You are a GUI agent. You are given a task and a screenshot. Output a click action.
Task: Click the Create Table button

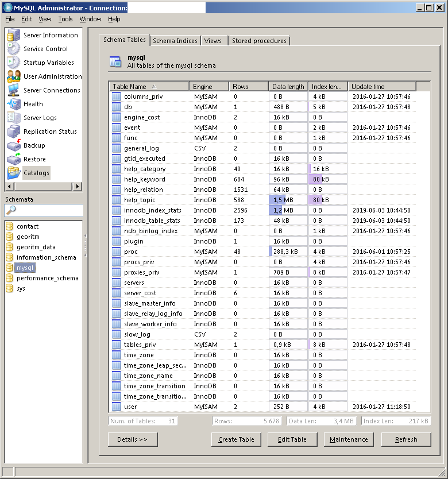tap(236, 439)
